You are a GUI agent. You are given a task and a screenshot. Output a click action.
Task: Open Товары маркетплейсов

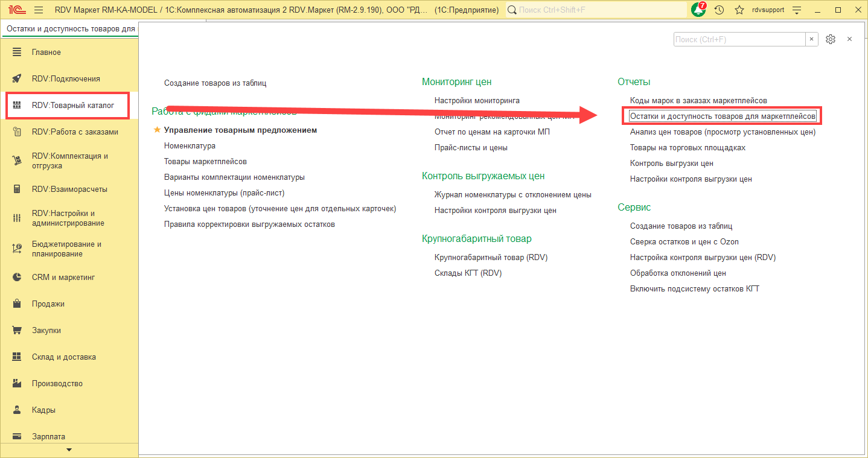click(205, 161)
